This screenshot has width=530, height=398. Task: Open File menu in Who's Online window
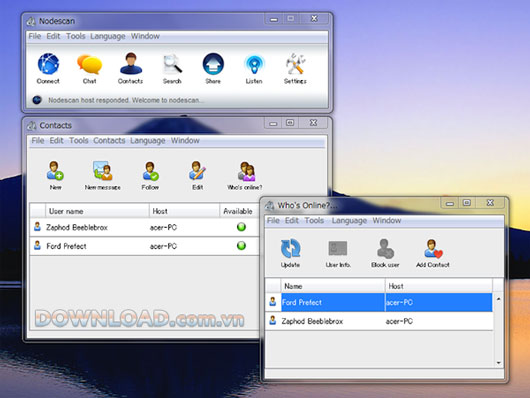pyautogui.click(x=273, y=220)
